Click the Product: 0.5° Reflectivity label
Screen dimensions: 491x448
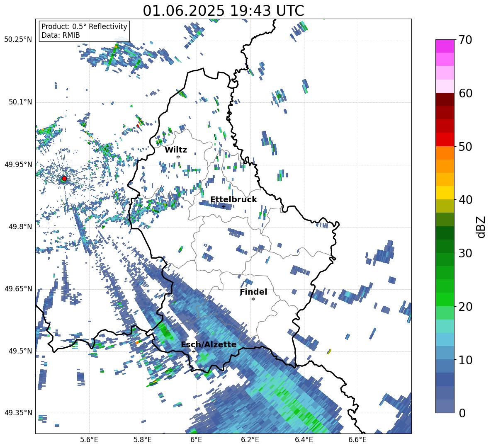pyautogui.click(x=84, y=26)
